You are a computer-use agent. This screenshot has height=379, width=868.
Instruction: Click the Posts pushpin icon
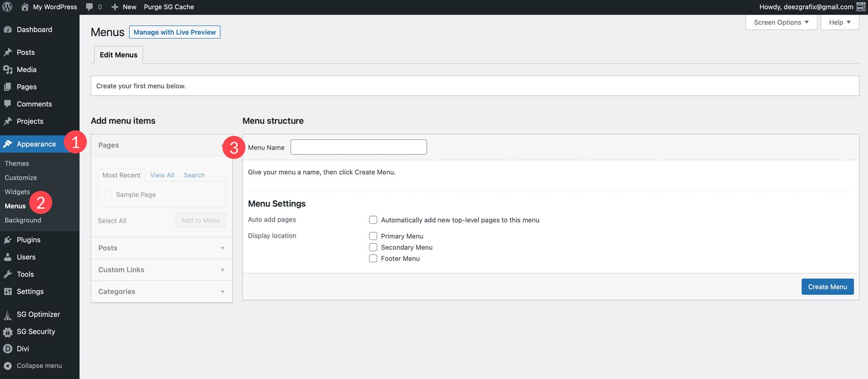[x=8, y=52]
